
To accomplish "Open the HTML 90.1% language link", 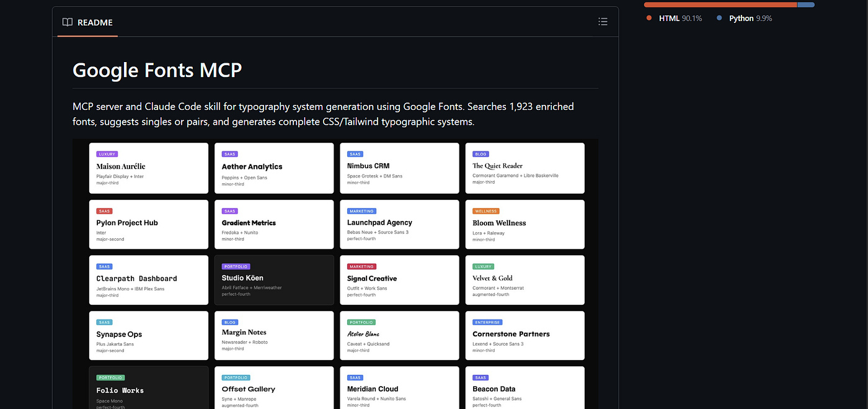I will [x=674, y=19].
